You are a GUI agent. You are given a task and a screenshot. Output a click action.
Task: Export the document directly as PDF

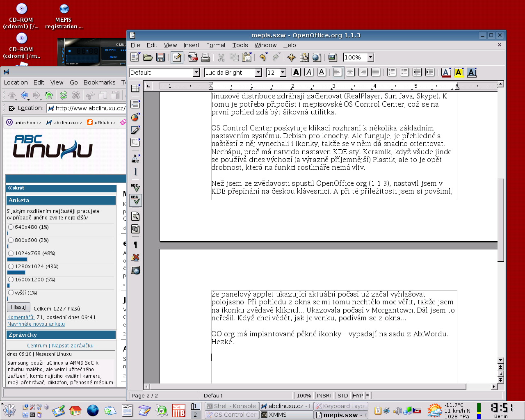[193, 57]
